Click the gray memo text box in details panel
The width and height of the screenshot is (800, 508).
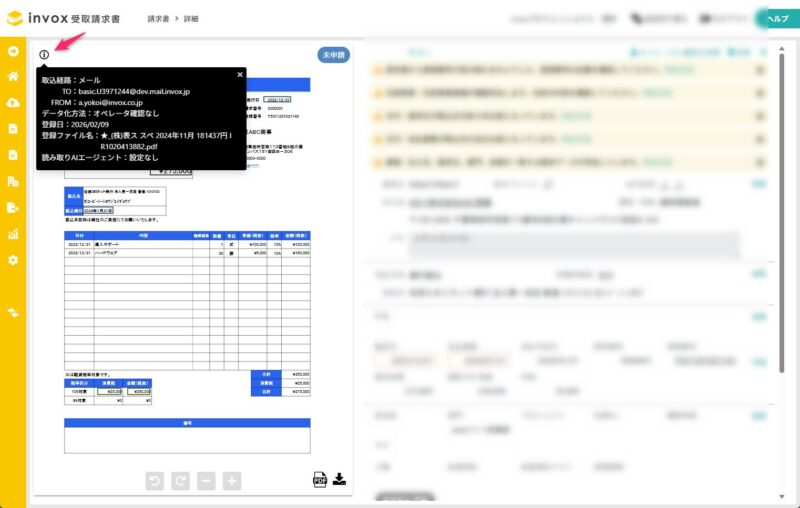click(x=574, y=245)
